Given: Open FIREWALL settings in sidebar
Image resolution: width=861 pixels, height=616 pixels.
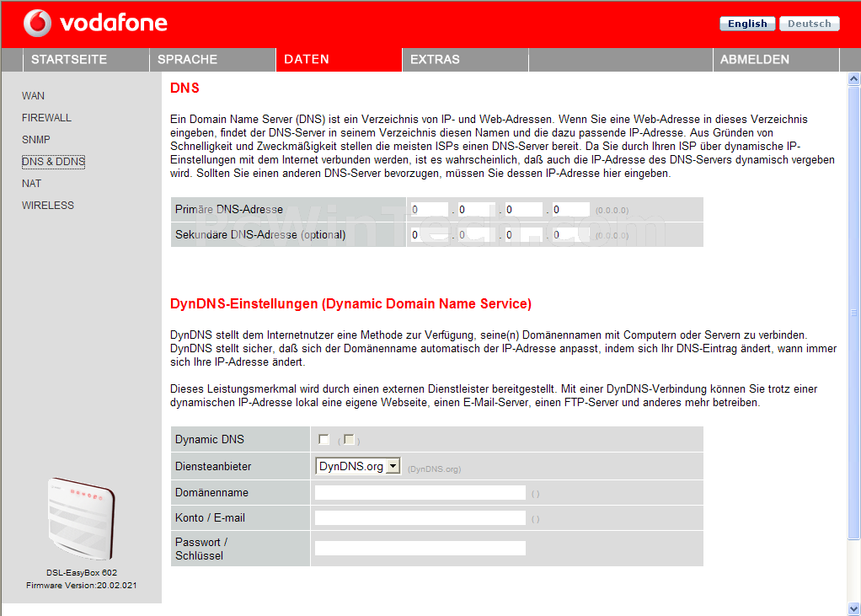Looking at the screenshot, I should [x=46, y=117].
